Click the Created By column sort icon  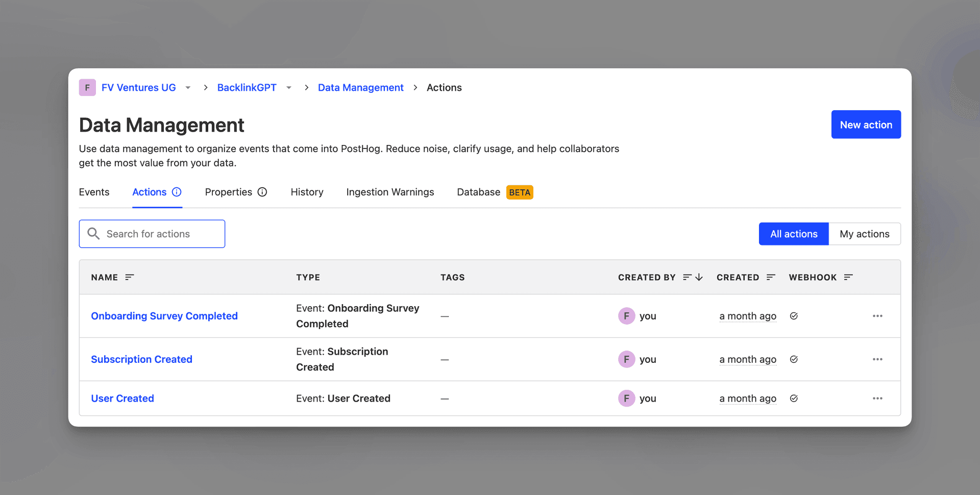coord(693,277)
